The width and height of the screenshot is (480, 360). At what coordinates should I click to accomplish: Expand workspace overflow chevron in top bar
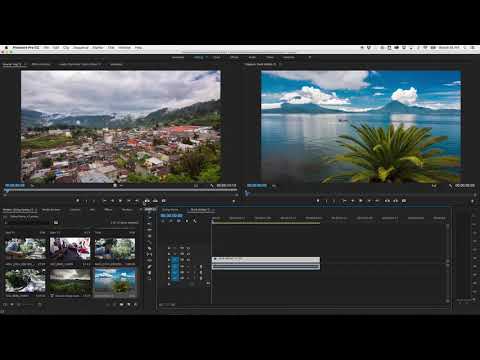pos(310,57)
